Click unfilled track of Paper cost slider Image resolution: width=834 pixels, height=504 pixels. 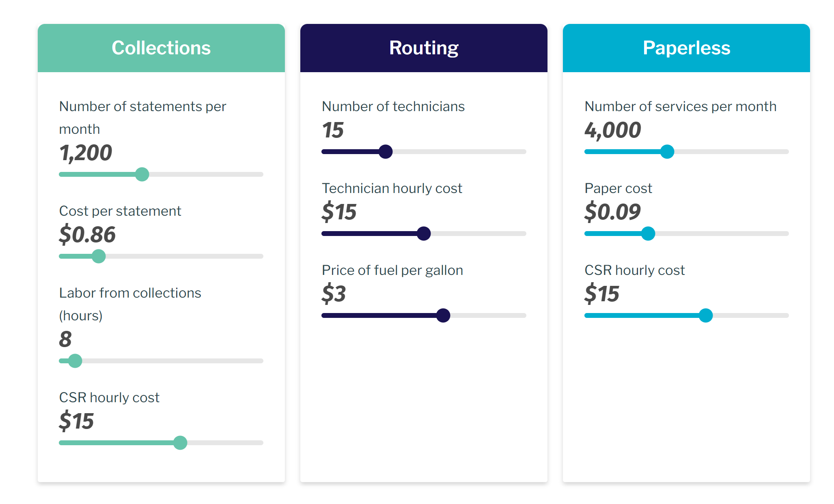[x=722, y=234]
